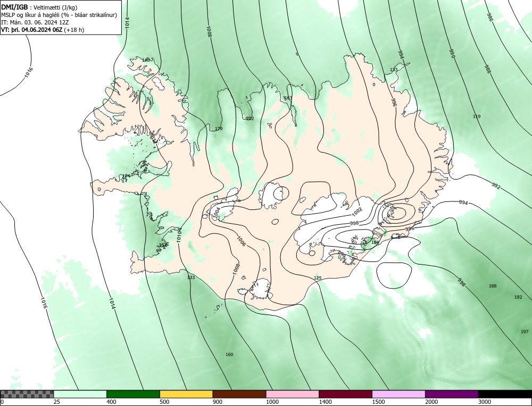Click the isobar label "992"
Screen dimensions: 532x406
(x=496, y=186)
